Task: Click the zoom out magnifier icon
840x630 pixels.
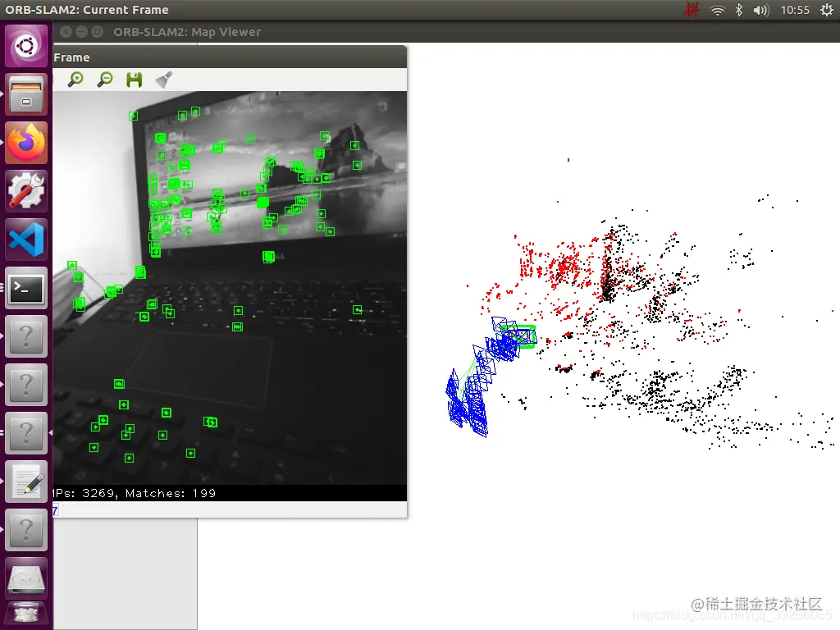Action: [x=105, y=80]
